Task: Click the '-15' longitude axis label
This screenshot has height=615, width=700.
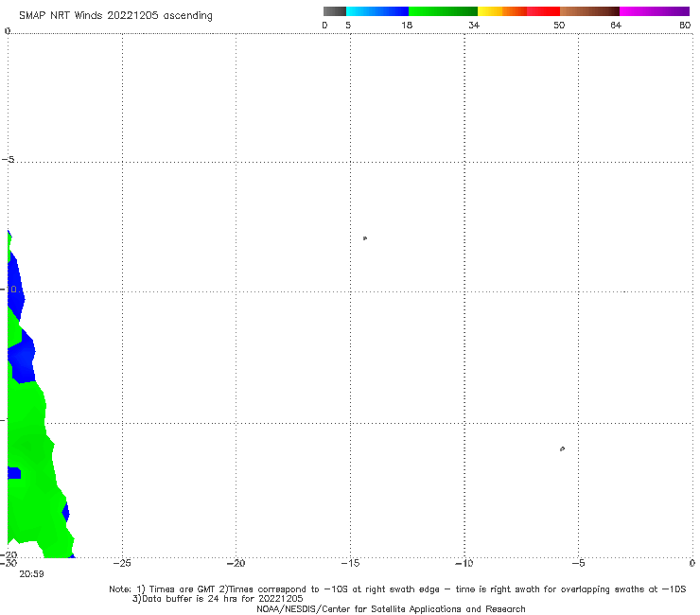Action: click(x=350, y=563)
